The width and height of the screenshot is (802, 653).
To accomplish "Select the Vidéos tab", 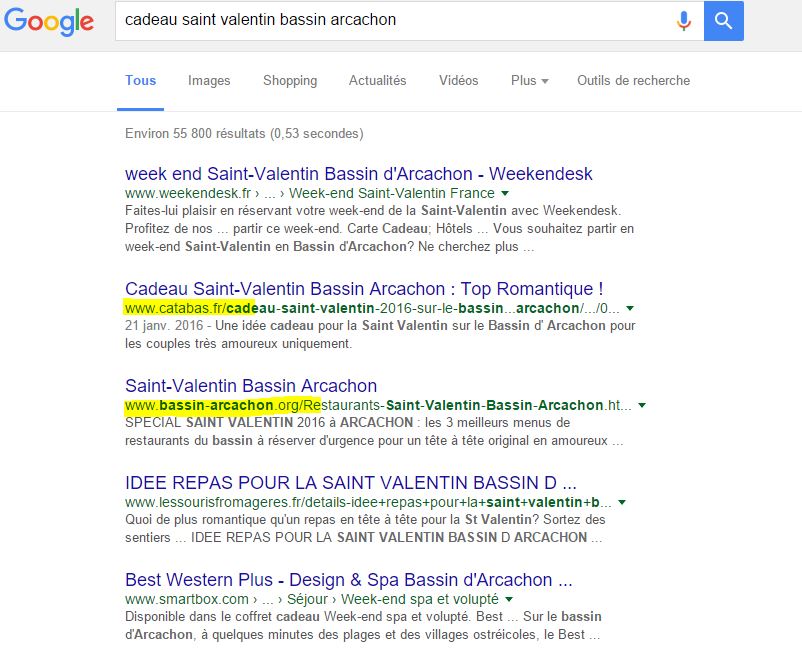I will click(x=458, y=81).
